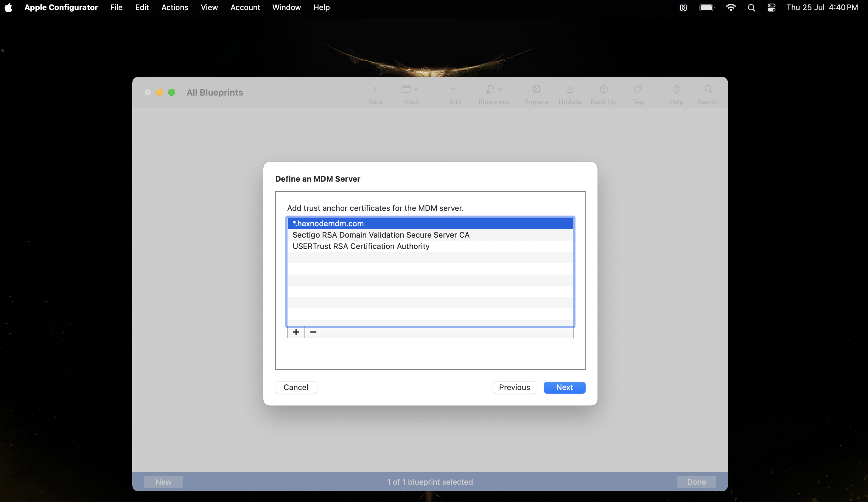Screen dimensions: 868x502
Task: Cancel the MDM server dialog
Action: [x=296, y=387]
